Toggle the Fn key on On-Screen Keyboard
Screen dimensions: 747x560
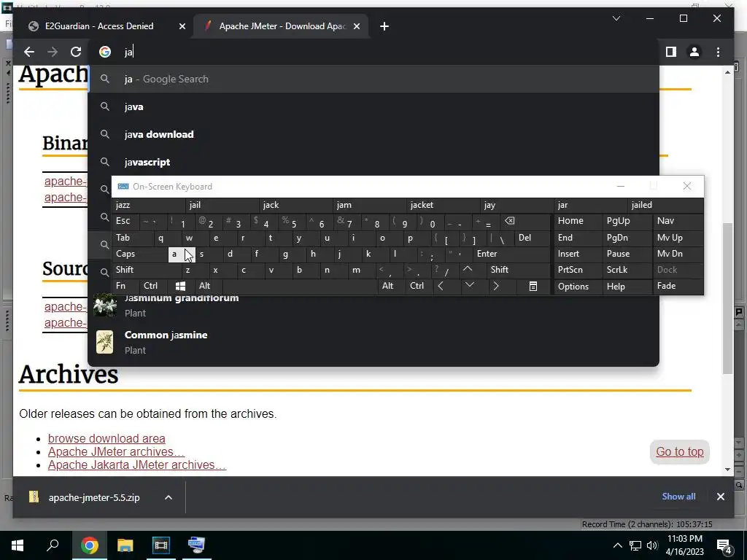pos(125,286)
